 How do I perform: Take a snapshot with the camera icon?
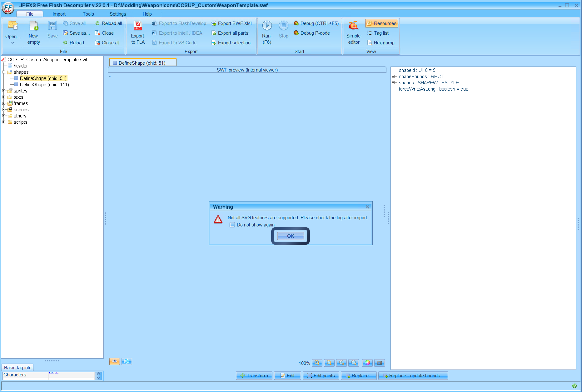click(380, 363)
